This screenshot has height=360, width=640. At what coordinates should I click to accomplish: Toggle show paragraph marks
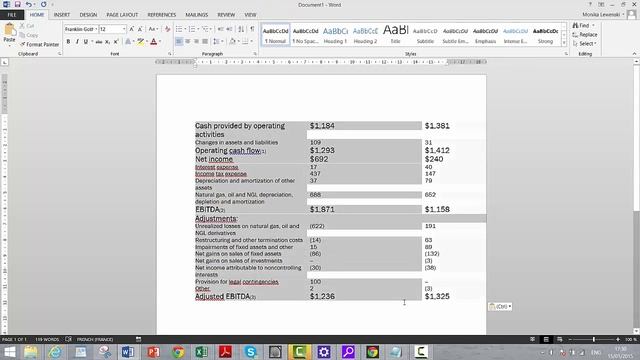tap(252, 29)
